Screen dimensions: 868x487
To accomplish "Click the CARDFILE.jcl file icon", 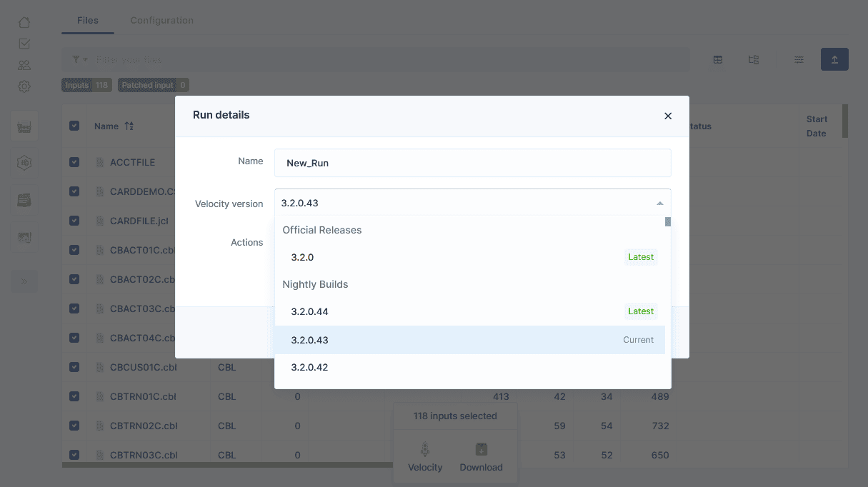I will click(x=101, y=221).
